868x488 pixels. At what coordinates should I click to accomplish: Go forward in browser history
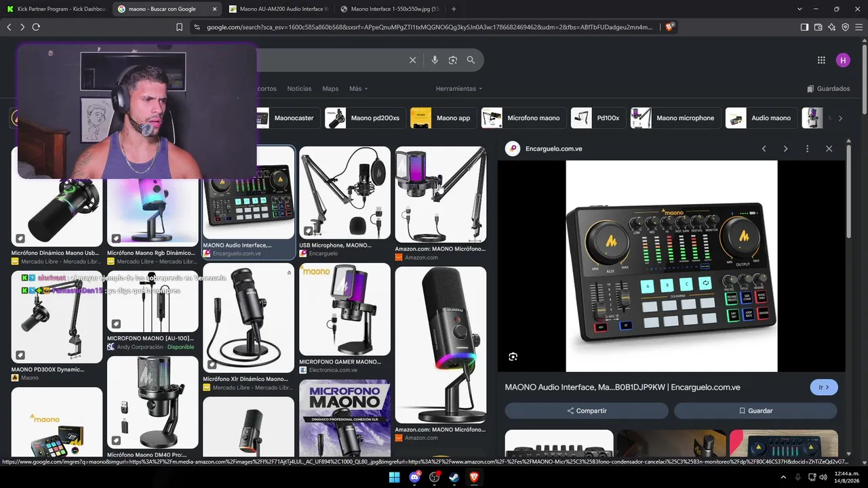(x=22, y=27)
